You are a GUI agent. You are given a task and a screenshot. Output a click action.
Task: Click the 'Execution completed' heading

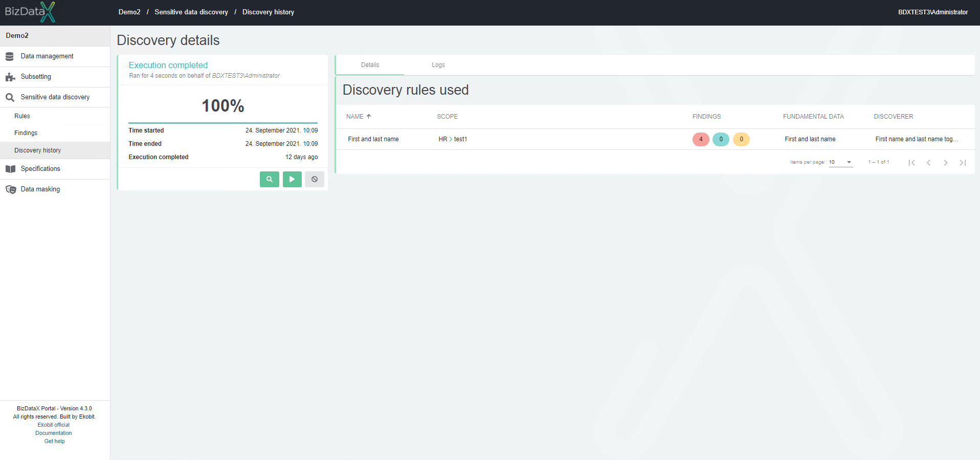point(168,65)
